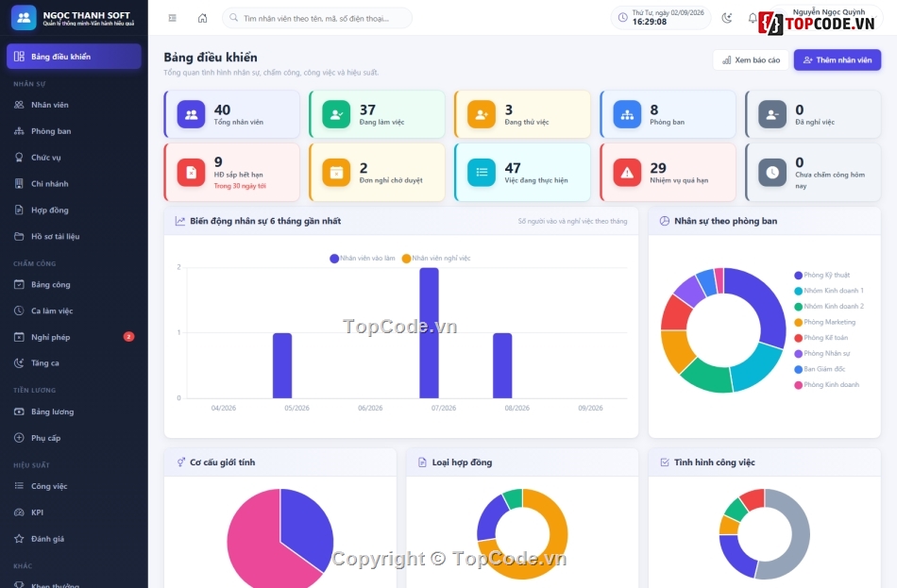Screen dimensions: 897x588
Task: Open notifications bell icon
Action: click(753, 18)
